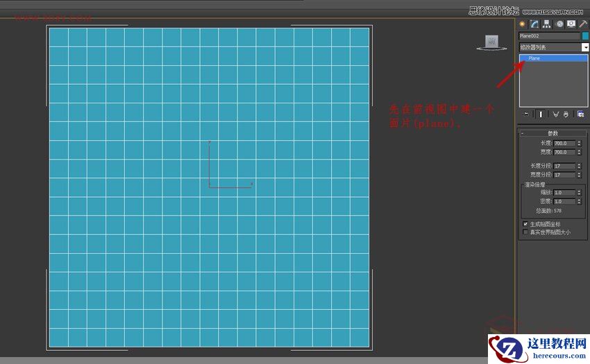Click the 长度分段 spinner arrows
590x364 pixels.
(580, 166)
